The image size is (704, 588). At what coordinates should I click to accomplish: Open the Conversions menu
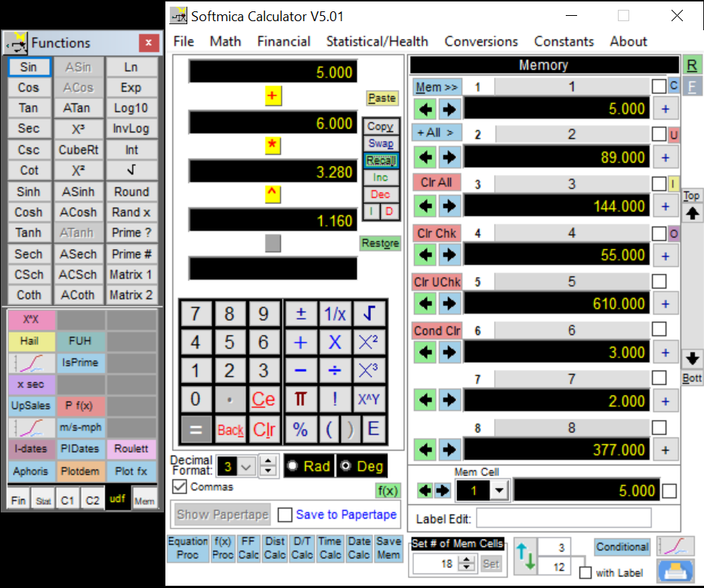481,42
